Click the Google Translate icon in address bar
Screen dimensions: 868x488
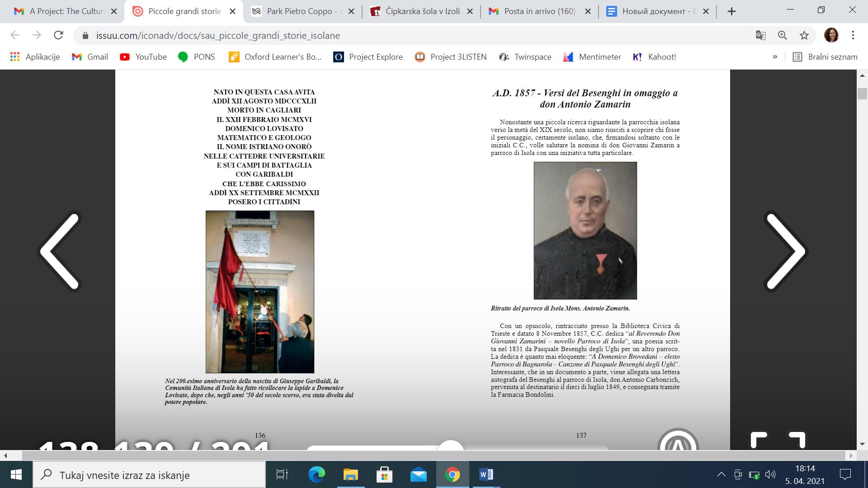761,35
